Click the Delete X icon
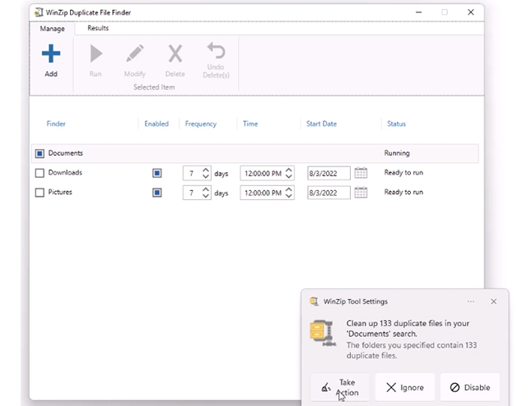 [175, 55]
